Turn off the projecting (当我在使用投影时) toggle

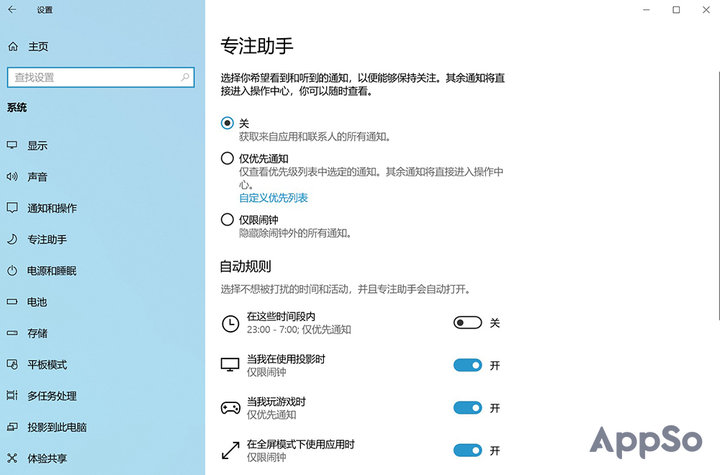[467, 365]
